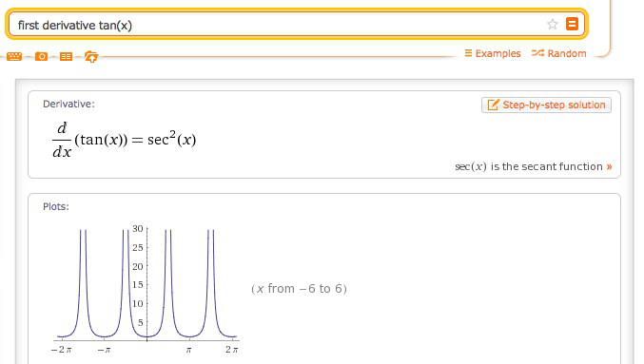Open Step-by-step solution
644x364 pixels.
(x=546, y=105)
